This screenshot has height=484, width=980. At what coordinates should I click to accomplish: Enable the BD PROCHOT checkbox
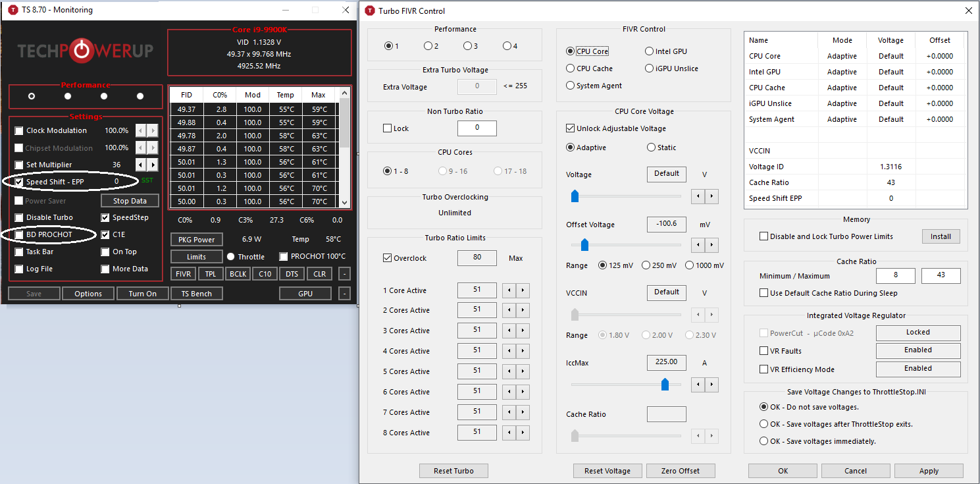click(19, 234)
